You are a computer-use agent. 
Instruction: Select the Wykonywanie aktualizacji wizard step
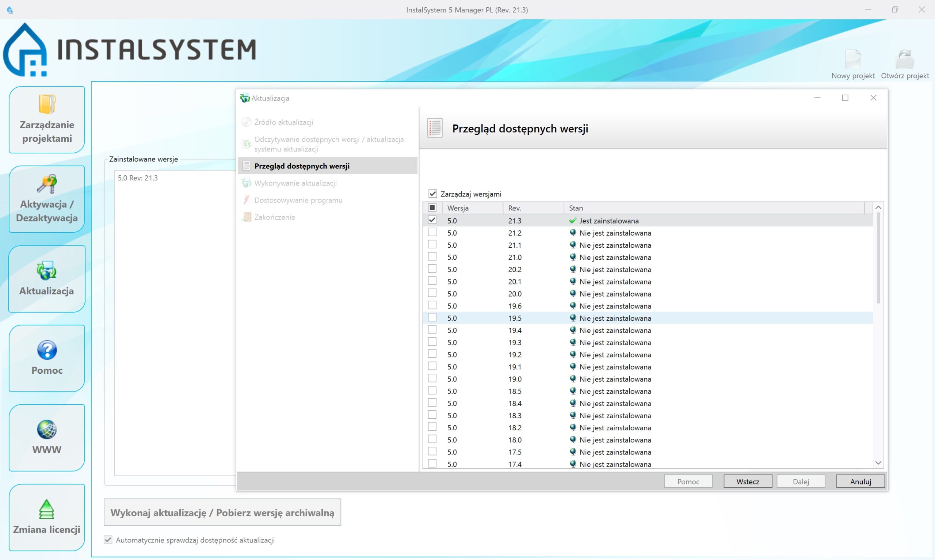328,183
